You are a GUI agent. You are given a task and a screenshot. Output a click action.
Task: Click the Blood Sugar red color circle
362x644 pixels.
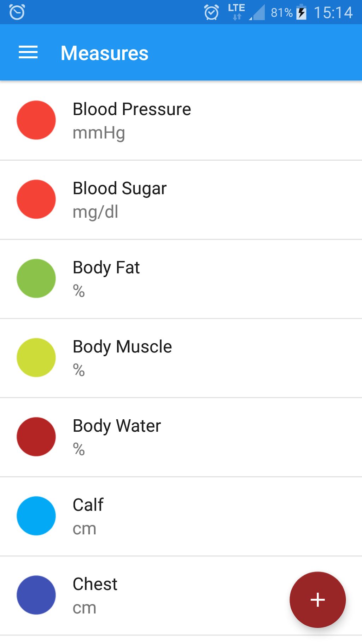point(36,199)
